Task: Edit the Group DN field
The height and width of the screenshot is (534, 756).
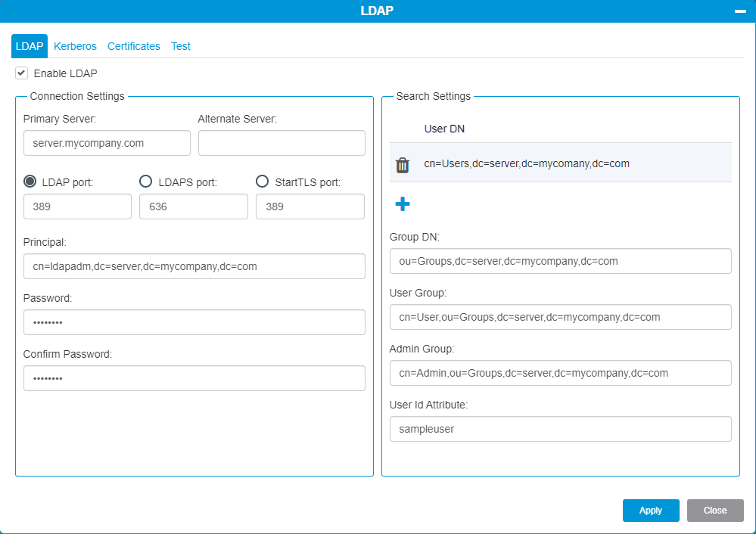Action: tap(560, 261)
